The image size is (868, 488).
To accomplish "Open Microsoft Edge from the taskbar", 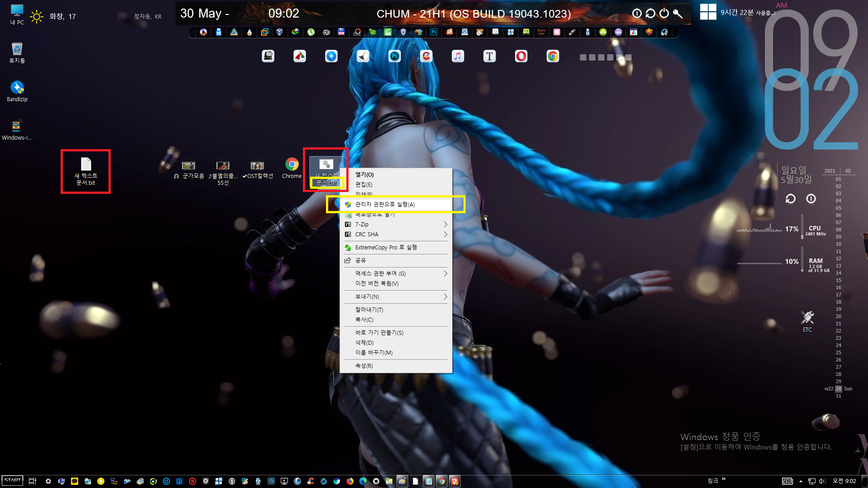I will pyautogui.click(x=363, y=481).
